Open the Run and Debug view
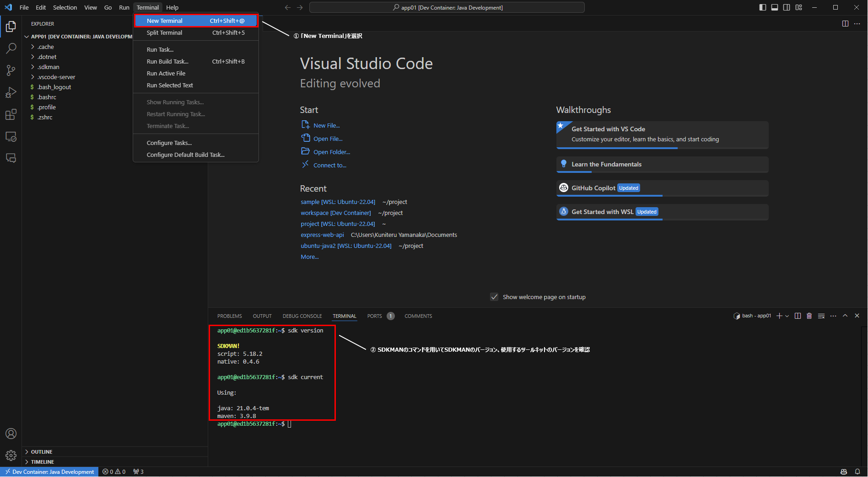This screenshot has height=477, width=868. click(11, 92)
